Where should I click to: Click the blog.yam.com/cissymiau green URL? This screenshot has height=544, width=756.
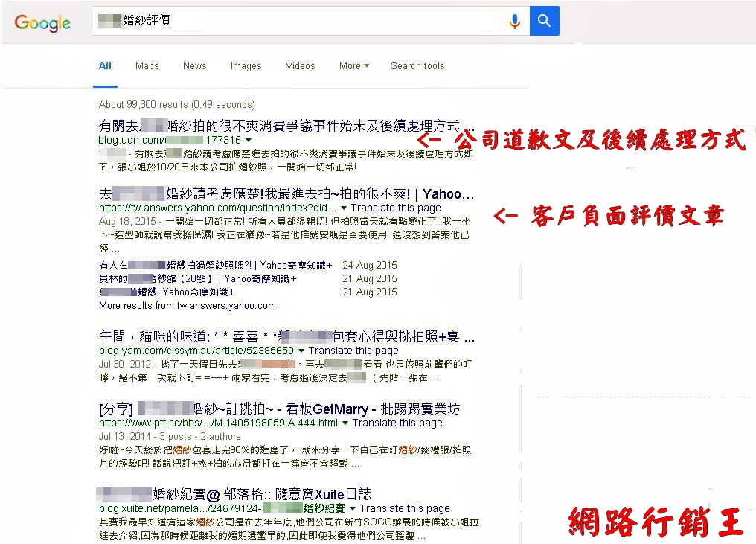coord(196,351)
